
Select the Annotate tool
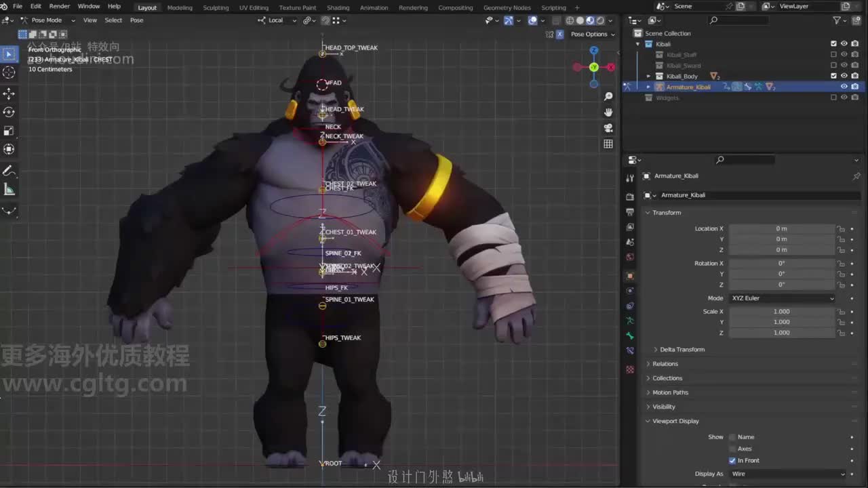[9, 171]
